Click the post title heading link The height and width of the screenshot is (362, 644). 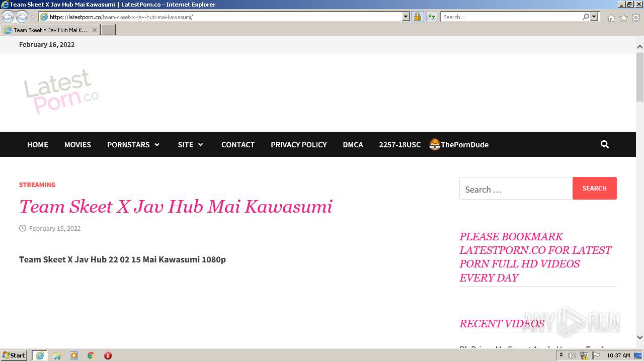click(176, 207)
